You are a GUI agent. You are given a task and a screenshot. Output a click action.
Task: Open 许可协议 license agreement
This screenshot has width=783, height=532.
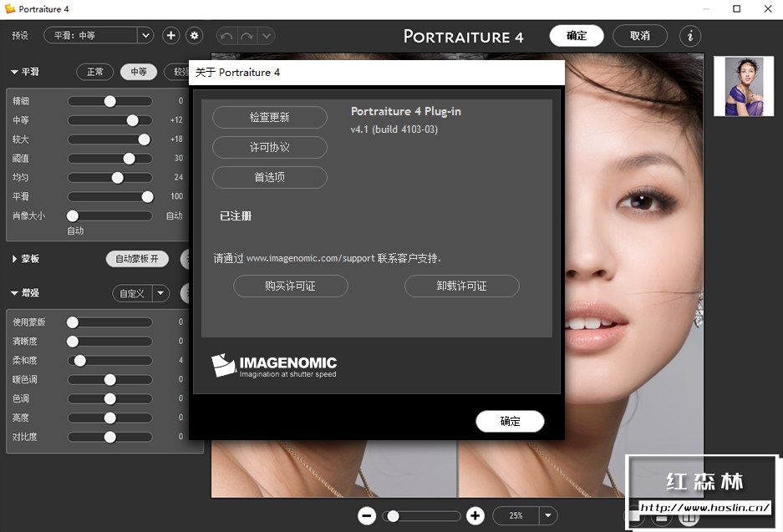[270, 147]
